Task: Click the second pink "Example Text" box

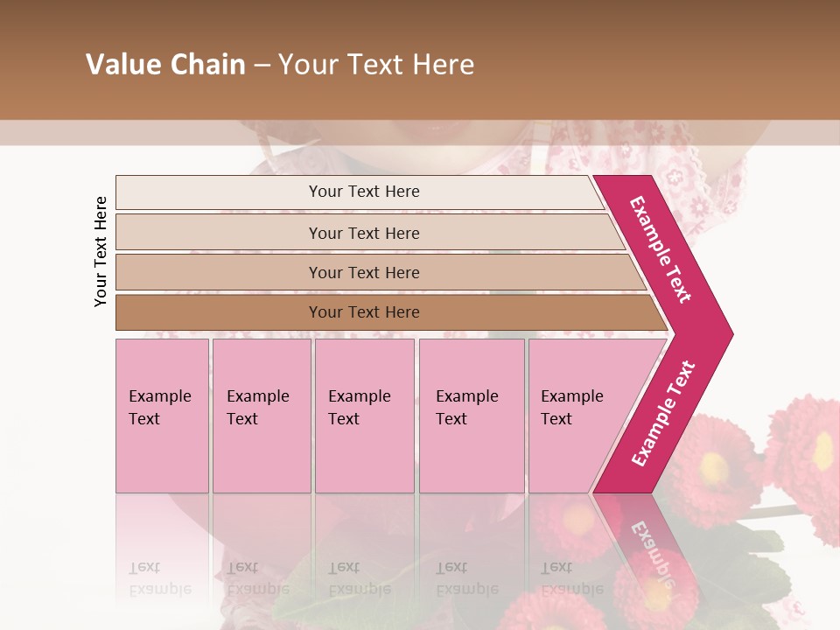Action: point(261,416)
